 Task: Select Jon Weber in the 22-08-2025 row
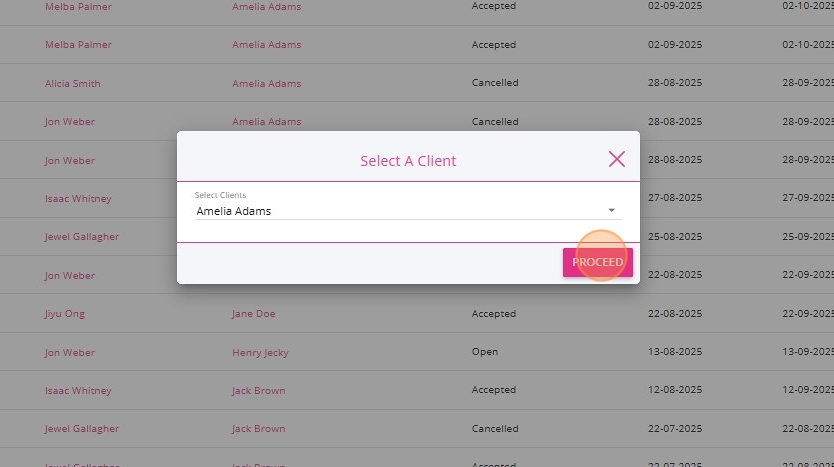tap(70, 276)
